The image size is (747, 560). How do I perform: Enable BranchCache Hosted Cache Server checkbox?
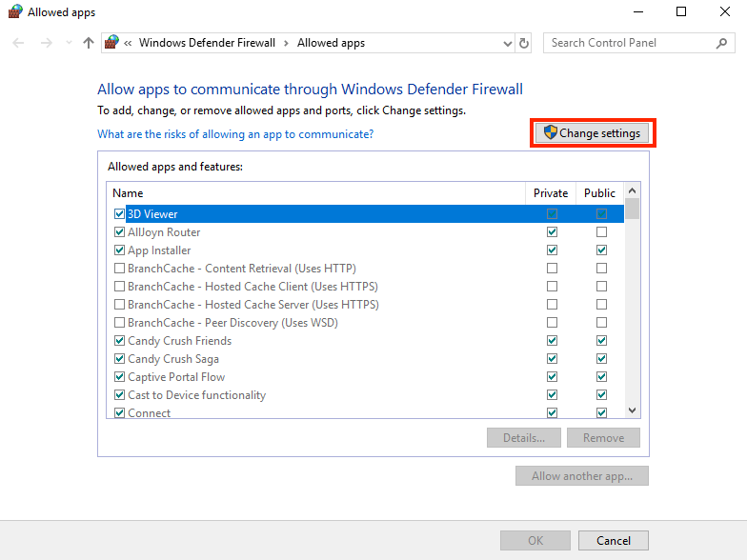[x=120, y=305]
